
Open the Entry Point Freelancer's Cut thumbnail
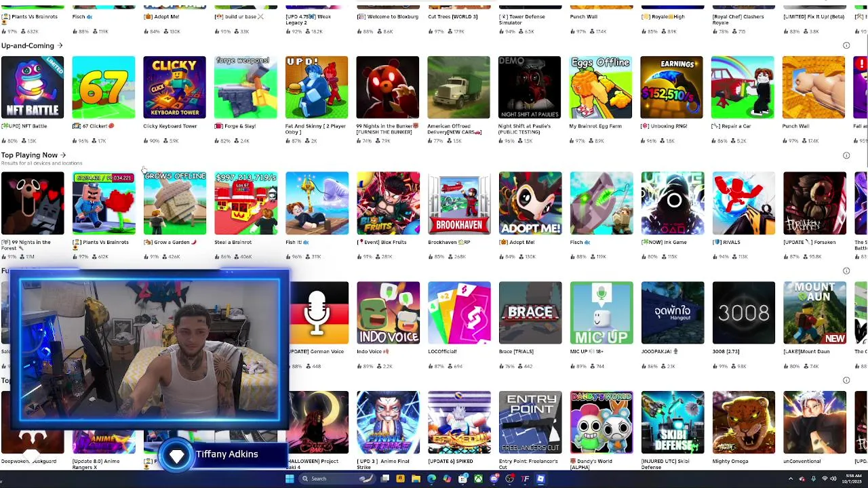(x=530, y=422)
